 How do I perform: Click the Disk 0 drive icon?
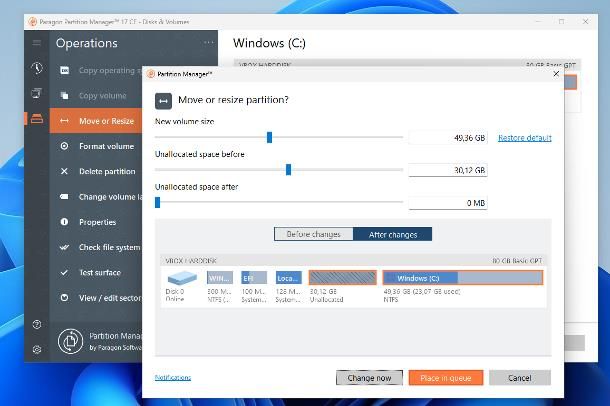[x=182, y=278]
